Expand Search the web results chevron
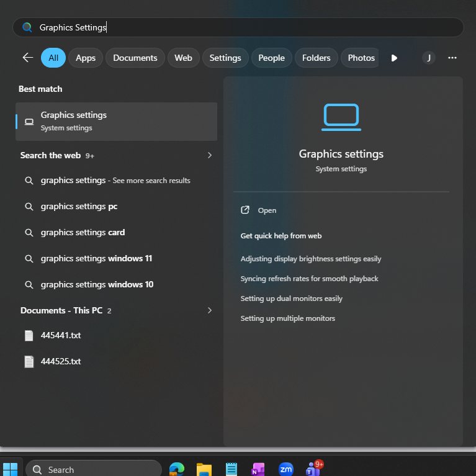Viewport: 476px width, 476px height. pos(210,155)
